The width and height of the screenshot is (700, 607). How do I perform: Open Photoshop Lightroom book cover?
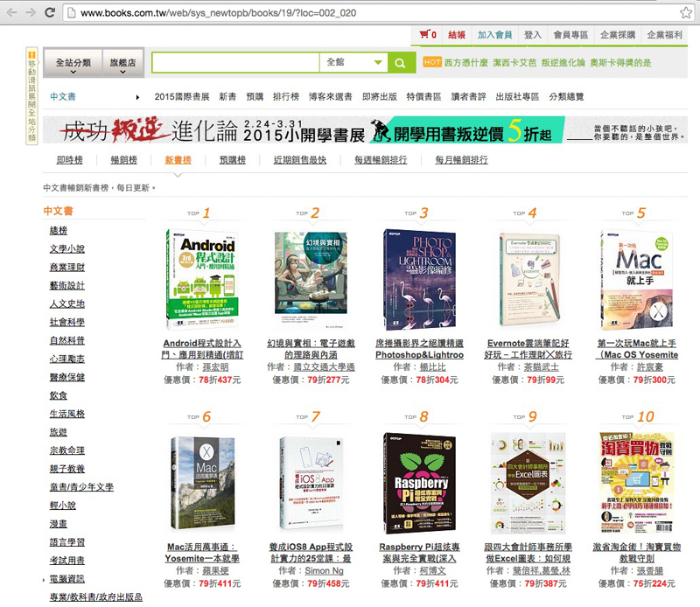tap(419, 280)
